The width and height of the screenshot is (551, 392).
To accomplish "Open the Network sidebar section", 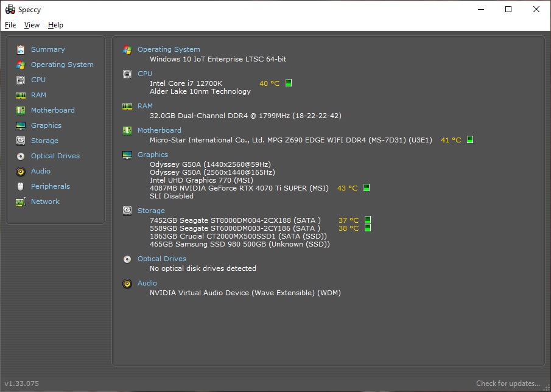I will [x=45, y=201].
